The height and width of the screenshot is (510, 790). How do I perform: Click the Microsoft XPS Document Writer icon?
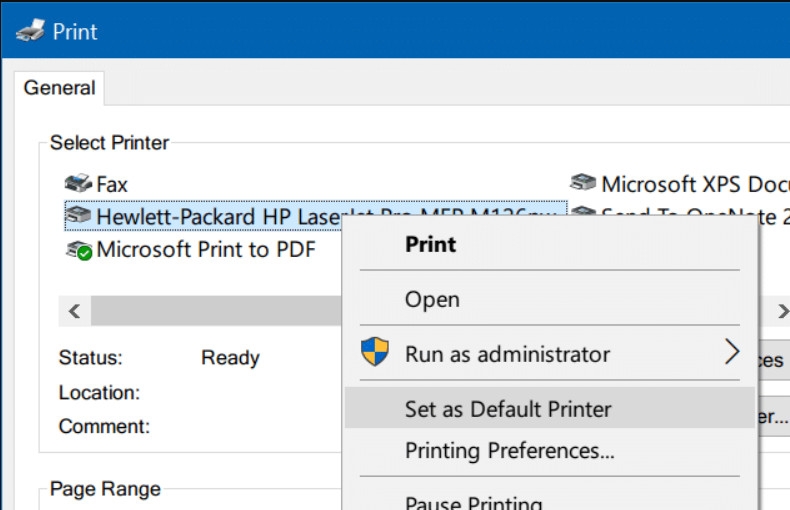(583, 184)
